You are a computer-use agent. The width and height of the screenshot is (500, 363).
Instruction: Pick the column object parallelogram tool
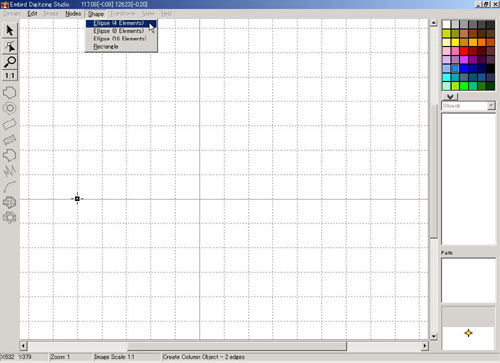click(10, 124)
